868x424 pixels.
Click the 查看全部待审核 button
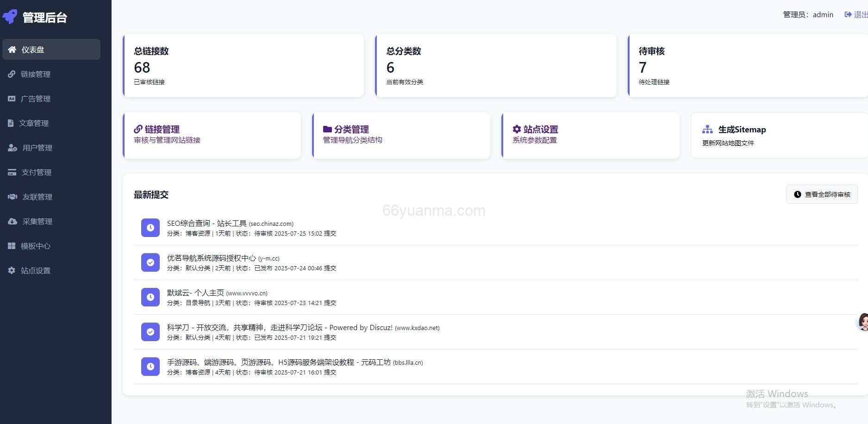tap(822, 194)
